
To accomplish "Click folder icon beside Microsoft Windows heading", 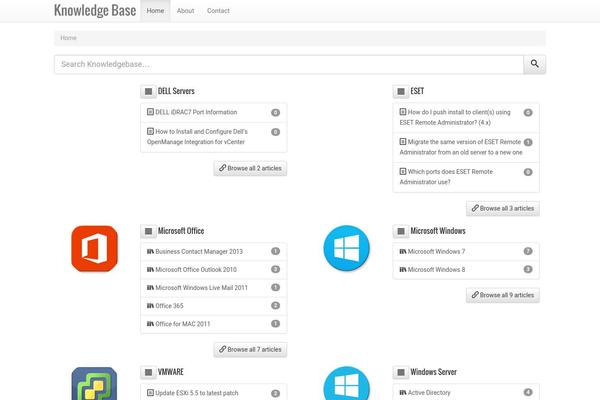I will click(401, 231).
